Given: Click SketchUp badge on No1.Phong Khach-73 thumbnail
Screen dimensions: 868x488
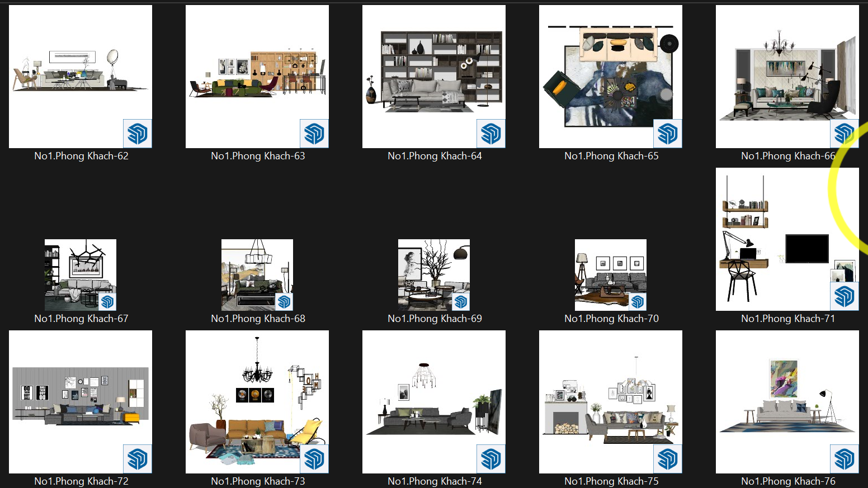Looking at the screenshot, I should point(314,459).
